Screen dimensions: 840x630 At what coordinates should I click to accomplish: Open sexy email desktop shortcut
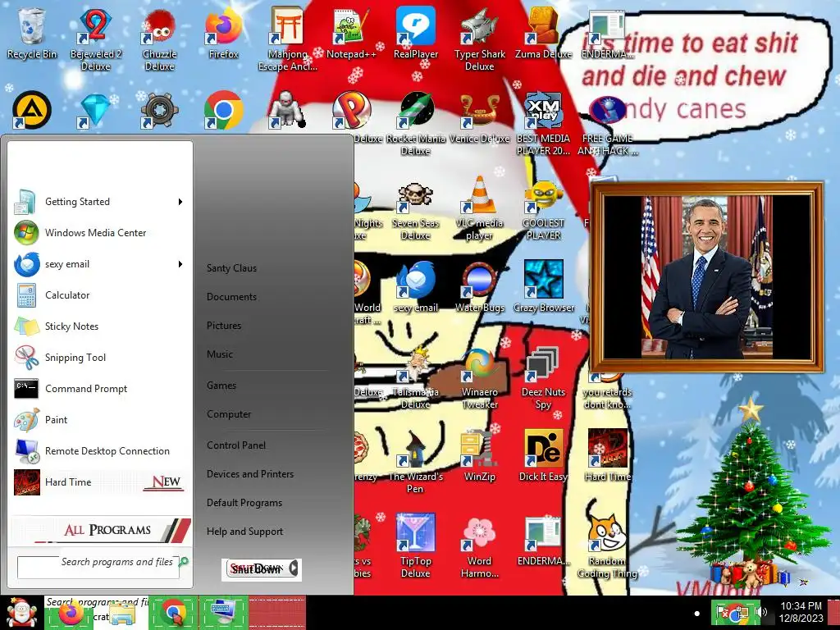click(416, 286)
